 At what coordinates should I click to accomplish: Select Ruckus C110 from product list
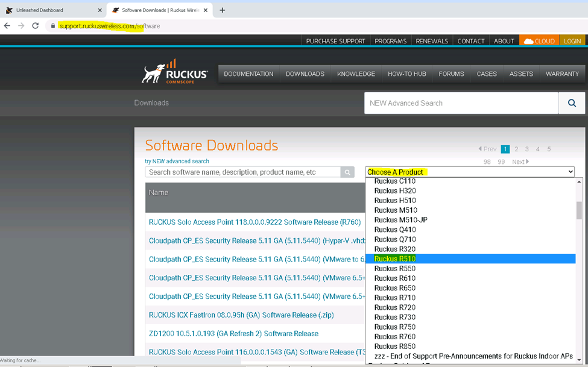pyautogui.click(x=470, y=181)
